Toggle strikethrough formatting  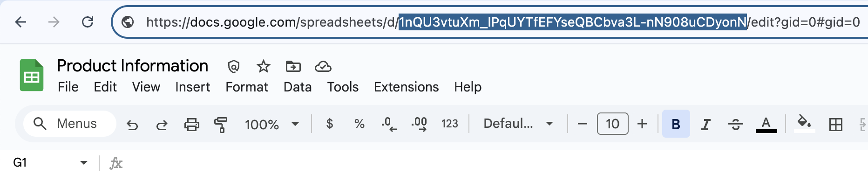(736, 124)
